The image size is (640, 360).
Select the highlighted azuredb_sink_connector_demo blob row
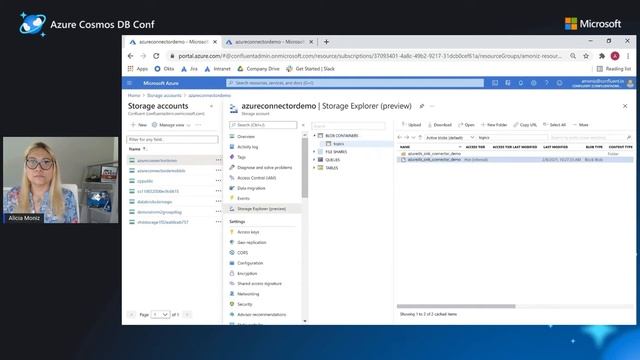click(515, 160)
